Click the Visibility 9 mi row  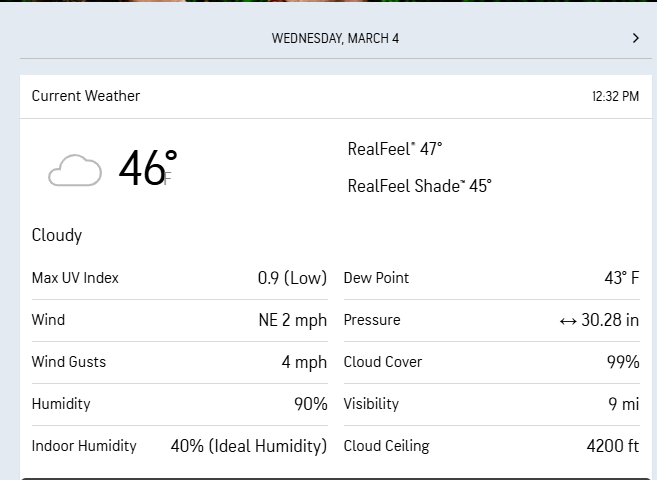pos(491,404)
